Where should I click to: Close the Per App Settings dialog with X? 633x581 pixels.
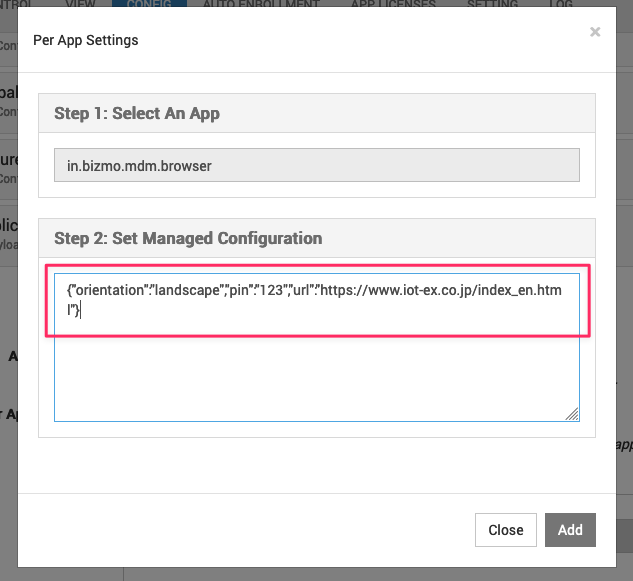[x=595, y=32]
